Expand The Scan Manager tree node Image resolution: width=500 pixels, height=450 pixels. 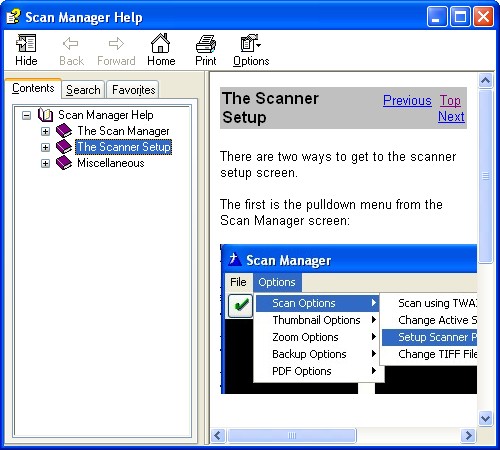tap(45, 131)
